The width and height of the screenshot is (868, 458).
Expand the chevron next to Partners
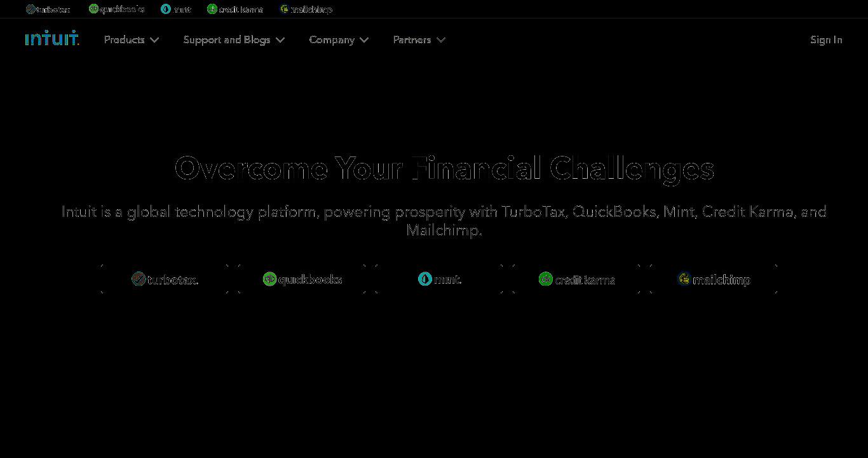(441, 40)
